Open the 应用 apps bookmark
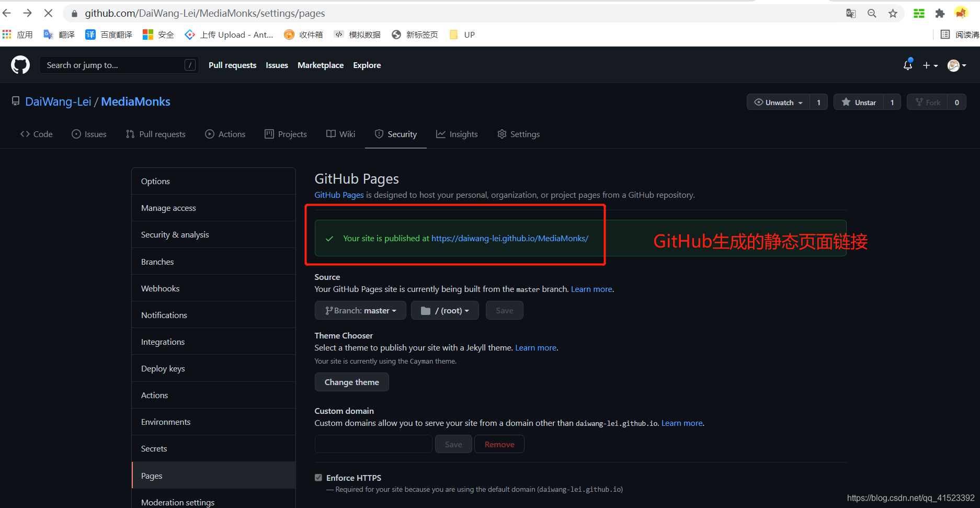The width and height of the screenshot is (980, 508). pos(18,35)
